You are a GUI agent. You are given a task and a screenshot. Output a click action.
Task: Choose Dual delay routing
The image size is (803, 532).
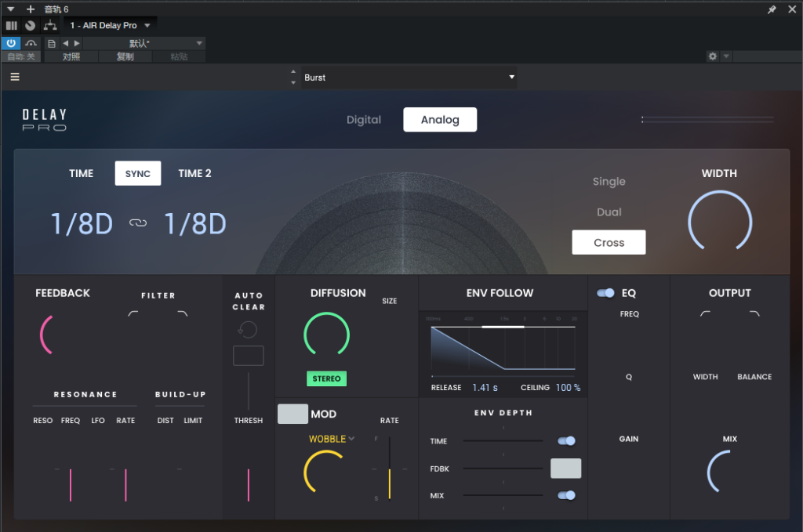tap(609, 212)
